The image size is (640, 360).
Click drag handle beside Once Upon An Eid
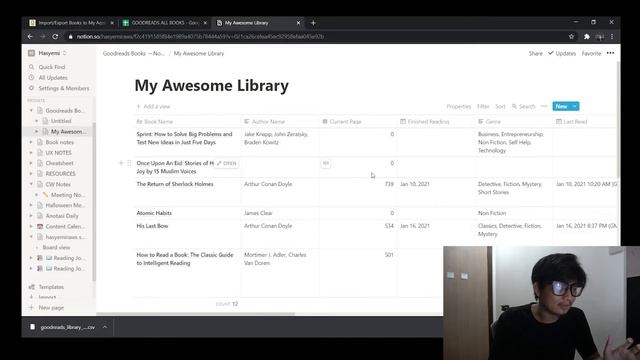129,163
